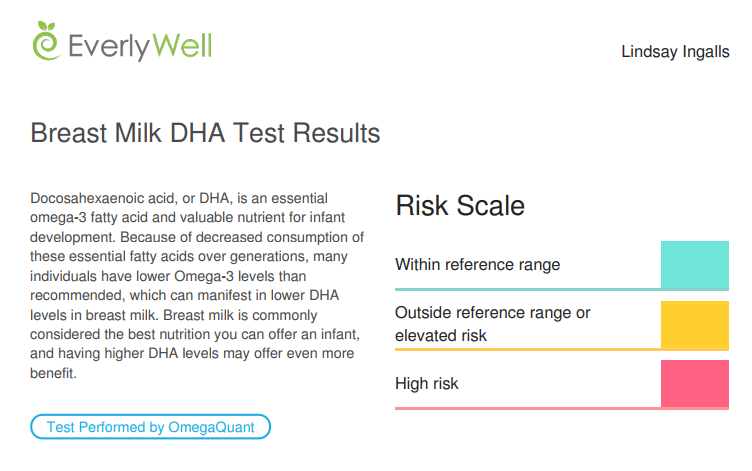Click the EverlyWell green swirl logo icon
The width and height of the screenshot is (752, 471).
[x=46, y=41]
